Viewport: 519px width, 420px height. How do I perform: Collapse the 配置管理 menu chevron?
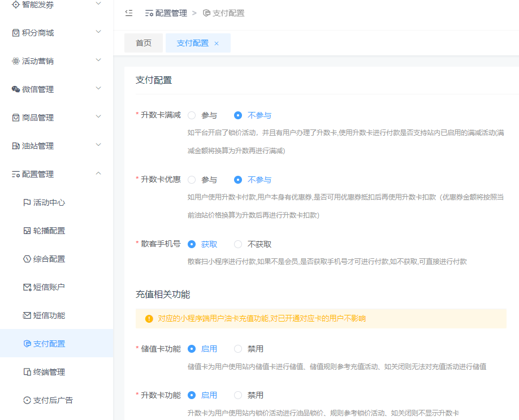98,173
